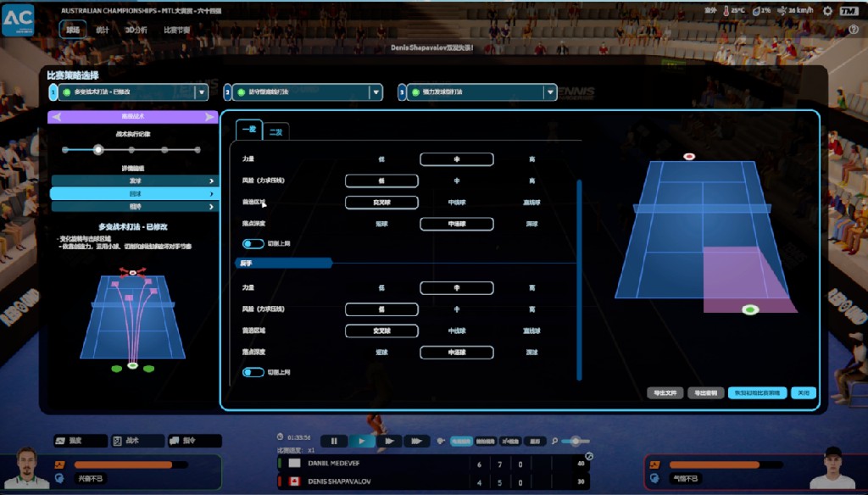Open the strategy 1 dropdown arrow
This screenshot has width=868, height=495.
pos(202,92)
